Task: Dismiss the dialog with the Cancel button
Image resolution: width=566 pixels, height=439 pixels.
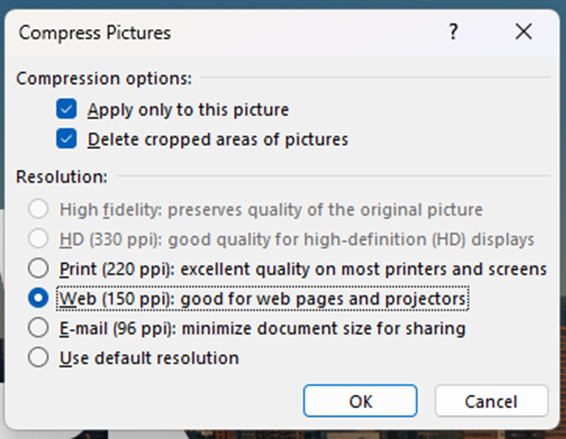Action: (491, 401)
